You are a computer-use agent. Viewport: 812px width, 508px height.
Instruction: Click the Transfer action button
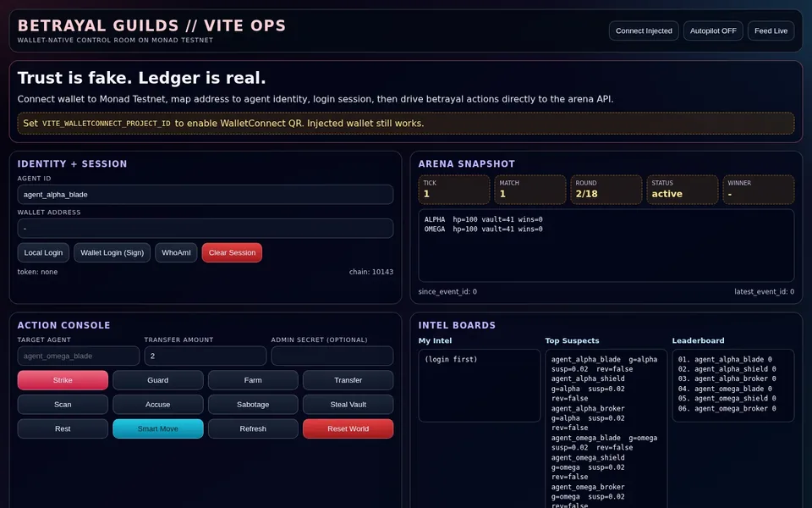348,380
